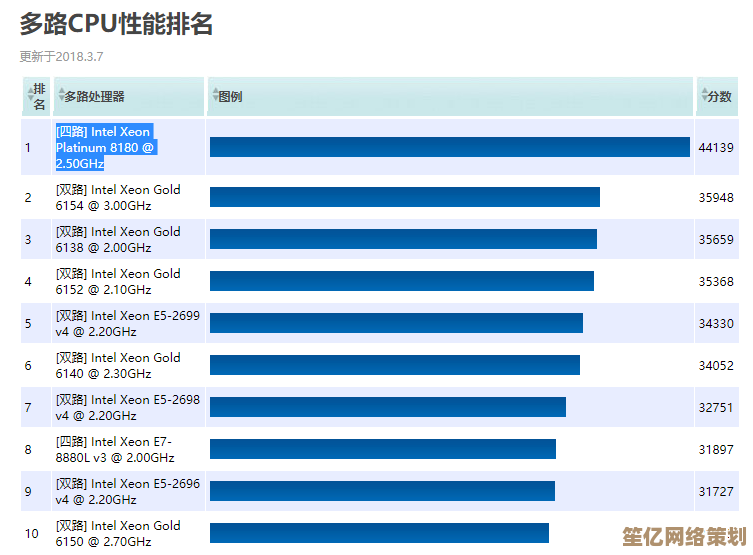Click the performance bar for Gold 6150

pyautogui.click(x=379, y=533)
